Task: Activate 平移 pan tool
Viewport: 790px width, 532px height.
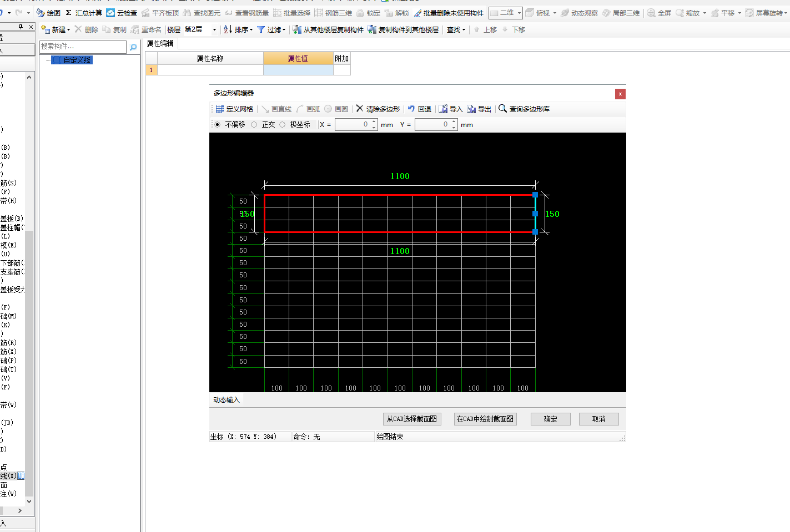Action: coord(723,13)
